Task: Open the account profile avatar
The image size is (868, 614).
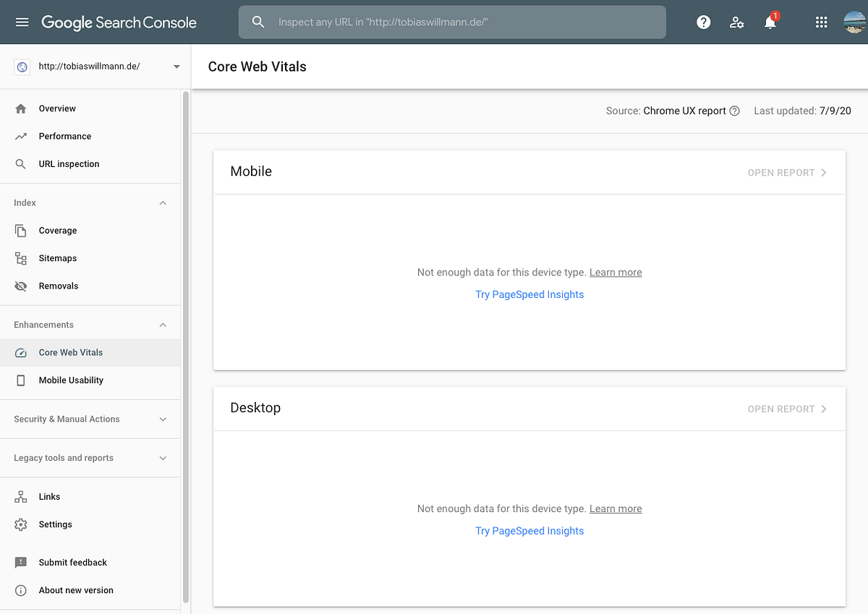Action: 855,22
